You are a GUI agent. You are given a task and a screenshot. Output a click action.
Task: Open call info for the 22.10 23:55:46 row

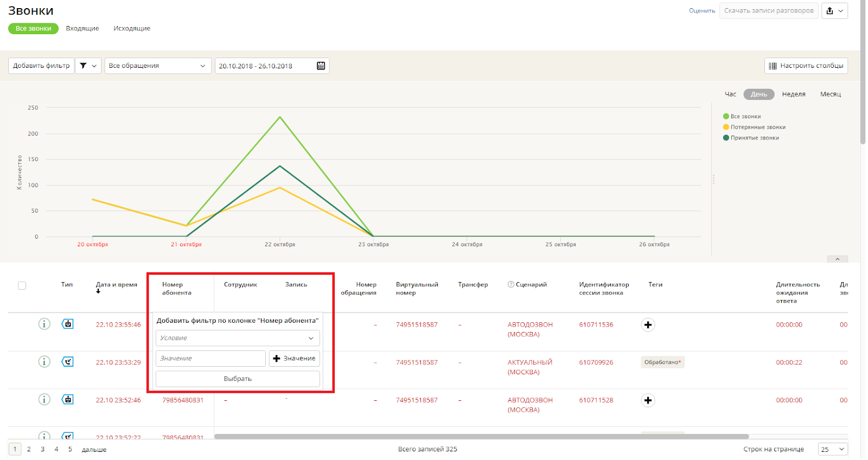point(44,324)
